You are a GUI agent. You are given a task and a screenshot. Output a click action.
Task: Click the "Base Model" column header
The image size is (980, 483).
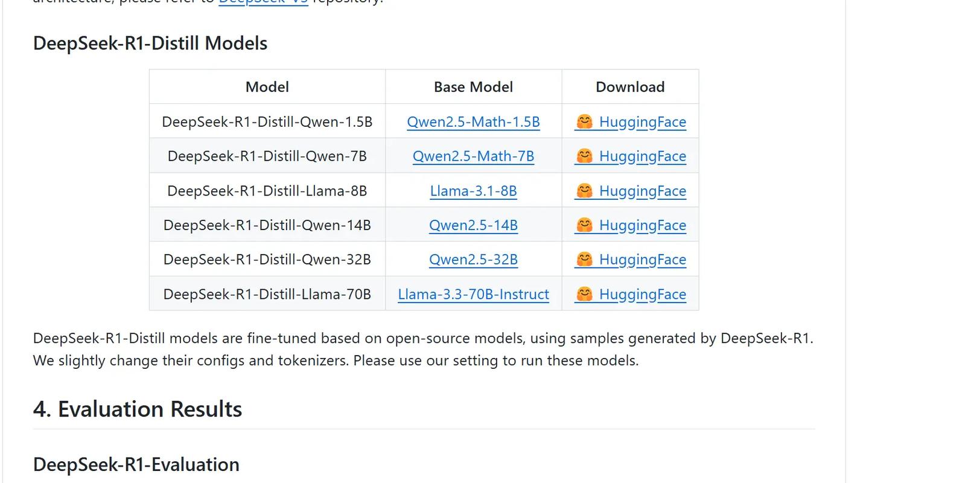click(x=474, y=87)
